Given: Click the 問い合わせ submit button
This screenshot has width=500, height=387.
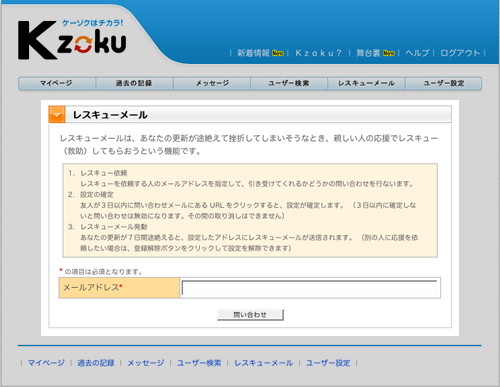Looking at the screenshot, I should (x=250, y=315).
